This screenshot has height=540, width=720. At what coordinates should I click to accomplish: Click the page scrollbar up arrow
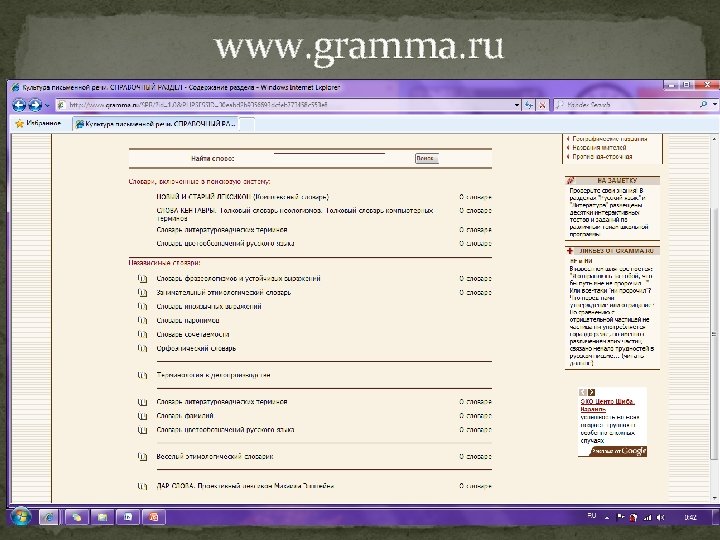[714, 139]
